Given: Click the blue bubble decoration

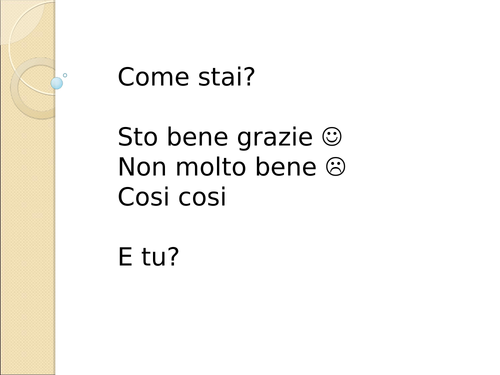Looking at the screenshot, I should click(57, 83).
